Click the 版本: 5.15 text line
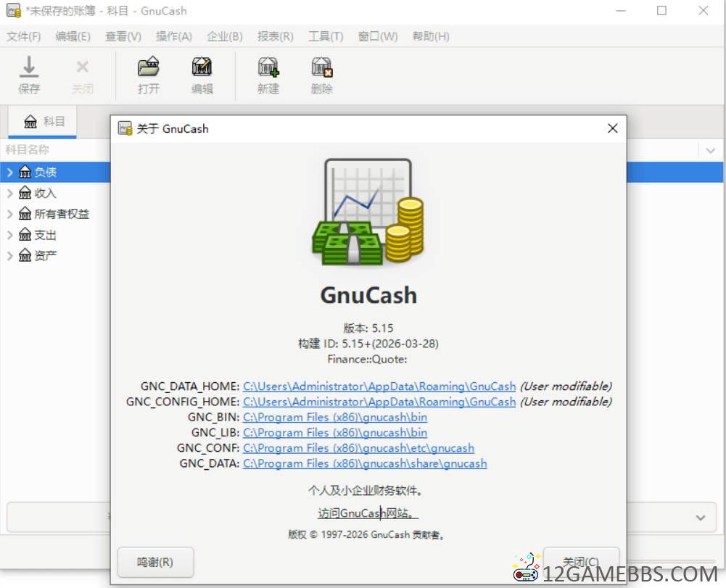Viewport: 726px width, 588px height. click(368, 328)
